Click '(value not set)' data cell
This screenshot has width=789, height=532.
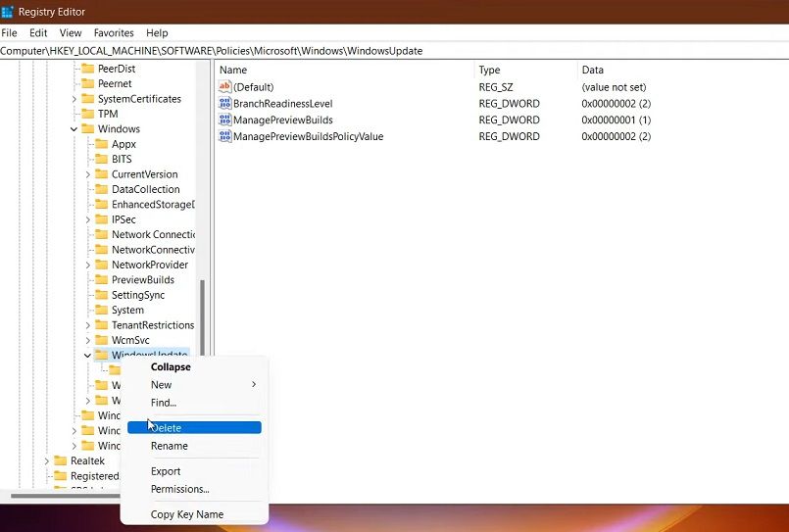coord(614,87)
